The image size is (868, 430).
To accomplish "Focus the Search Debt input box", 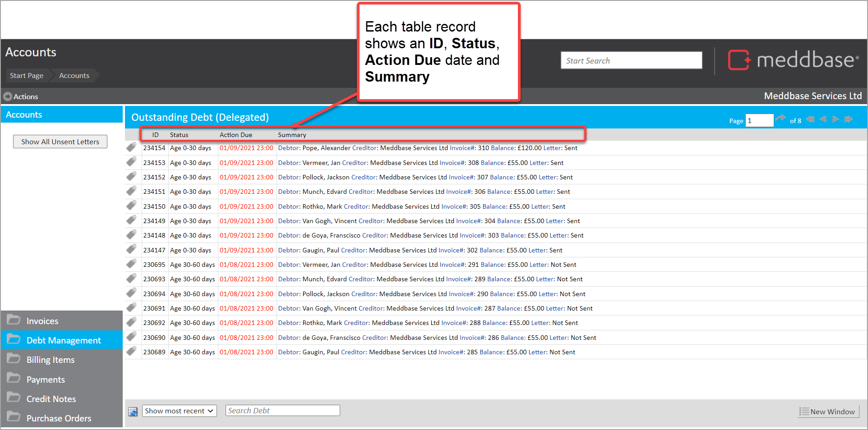I will (x=282, y=411).
